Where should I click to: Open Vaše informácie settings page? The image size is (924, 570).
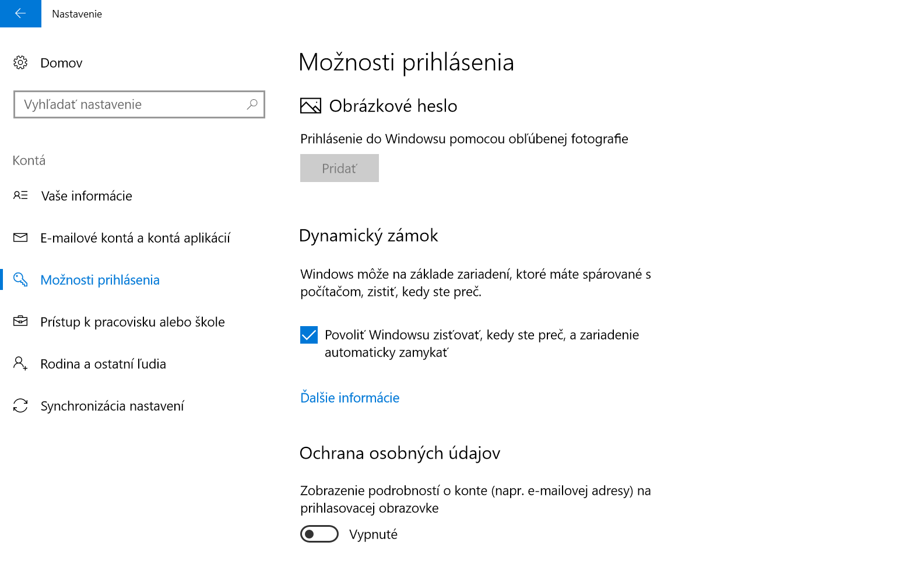[x=87, y=196]
